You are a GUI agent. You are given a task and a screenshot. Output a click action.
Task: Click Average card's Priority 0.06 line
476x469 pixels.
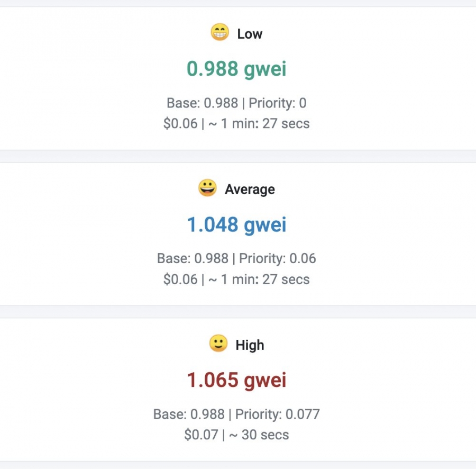tap(236, 258)
